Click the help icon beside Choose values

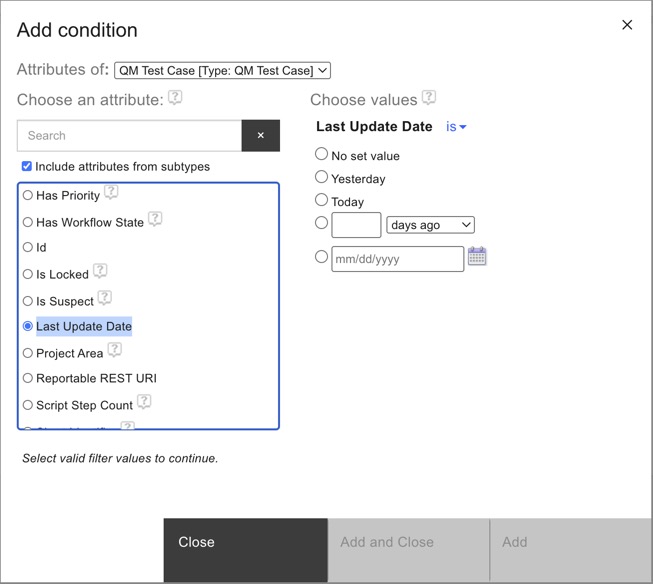click(429, 98)
